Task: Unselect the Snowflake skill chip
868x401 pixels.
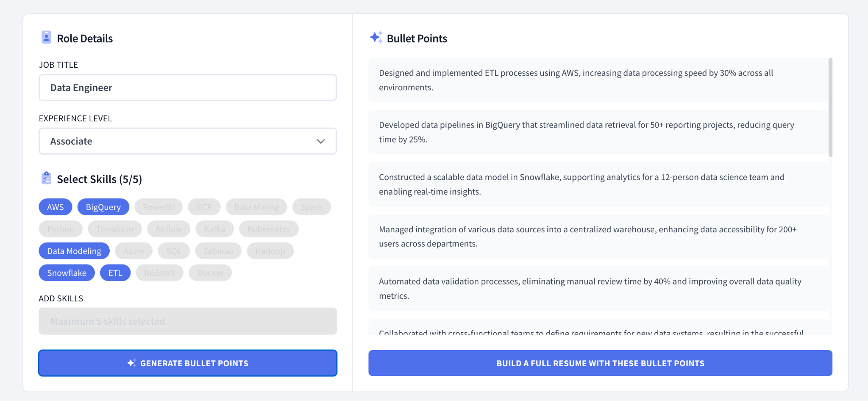Action: click(67, 273)
